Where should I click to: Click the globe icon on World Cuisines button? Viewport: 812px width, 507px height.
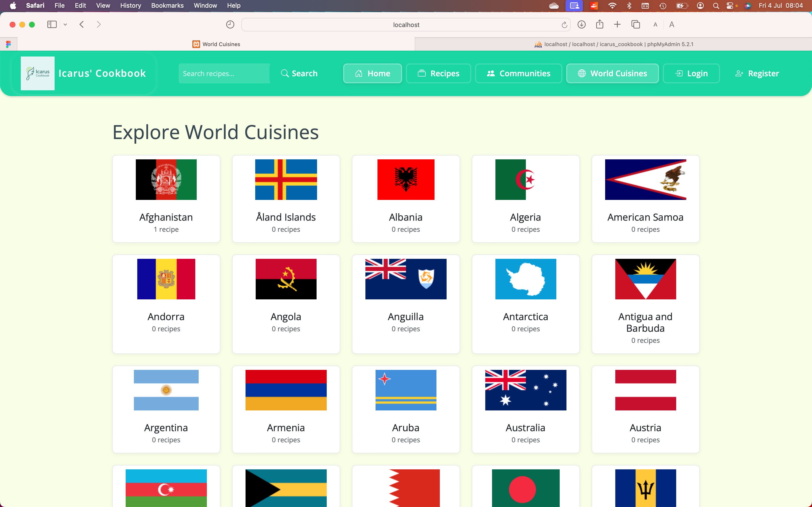coord(582,73)
